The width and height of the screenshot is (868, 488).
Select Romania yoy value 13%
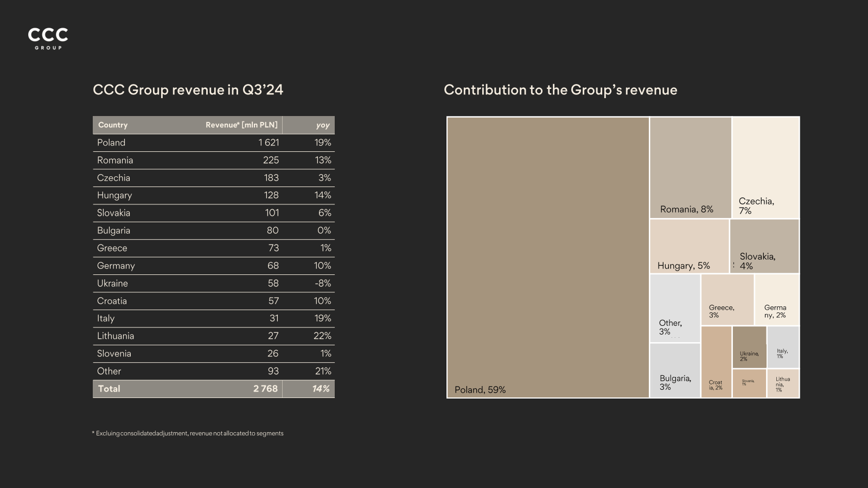(323, 160)
